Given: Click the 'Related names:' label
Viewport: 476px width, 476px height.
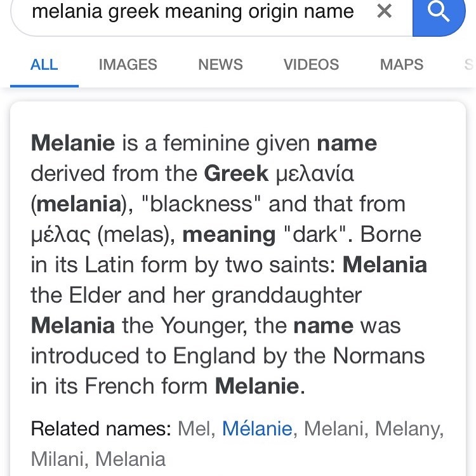Looking at the screenshot, I should [x=101, y=428].
